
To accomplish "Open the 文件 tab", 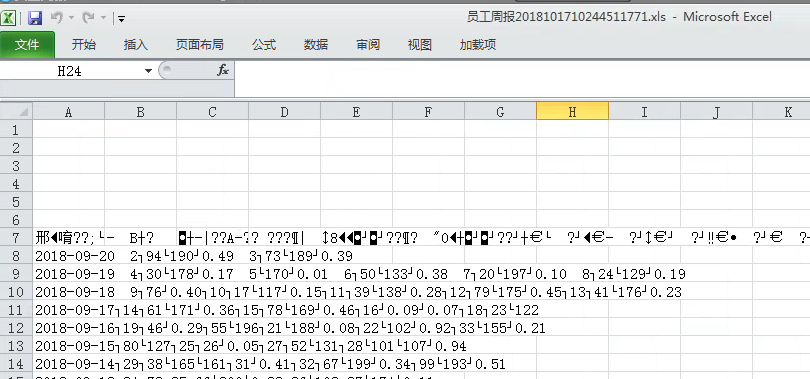I will [27, 45].
